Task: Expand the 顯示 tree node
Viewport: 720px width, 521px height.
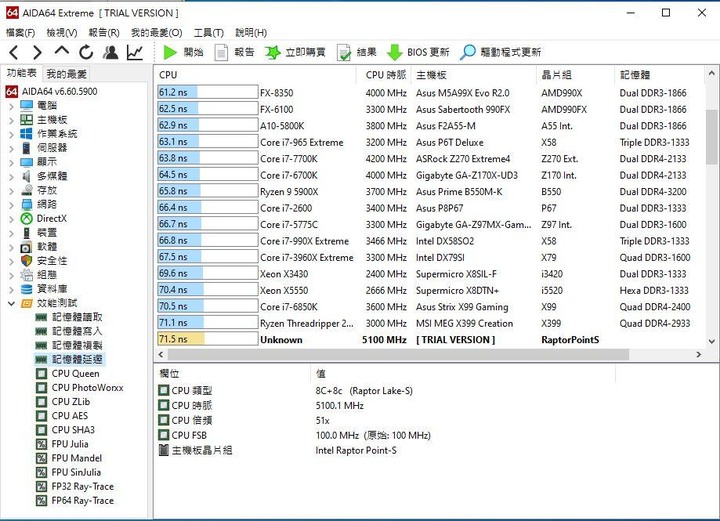Action: [x=11, y=163]
